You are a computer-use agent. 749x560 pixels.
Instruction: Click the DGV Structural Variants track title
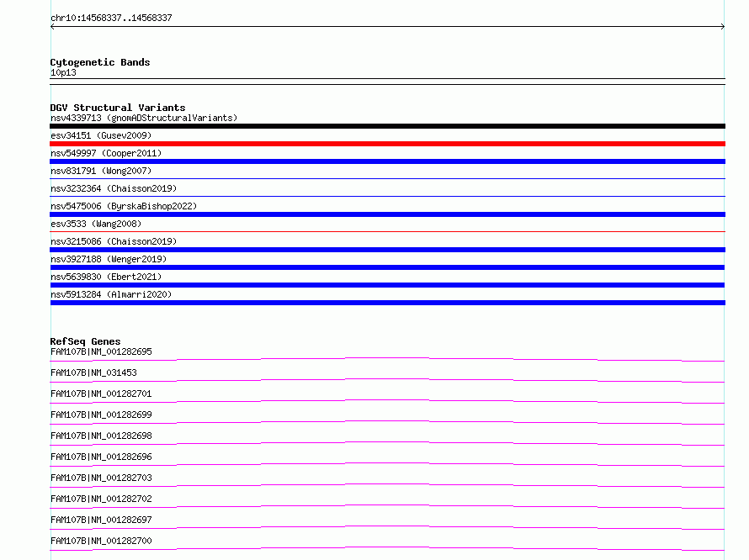tap(118, 108)
